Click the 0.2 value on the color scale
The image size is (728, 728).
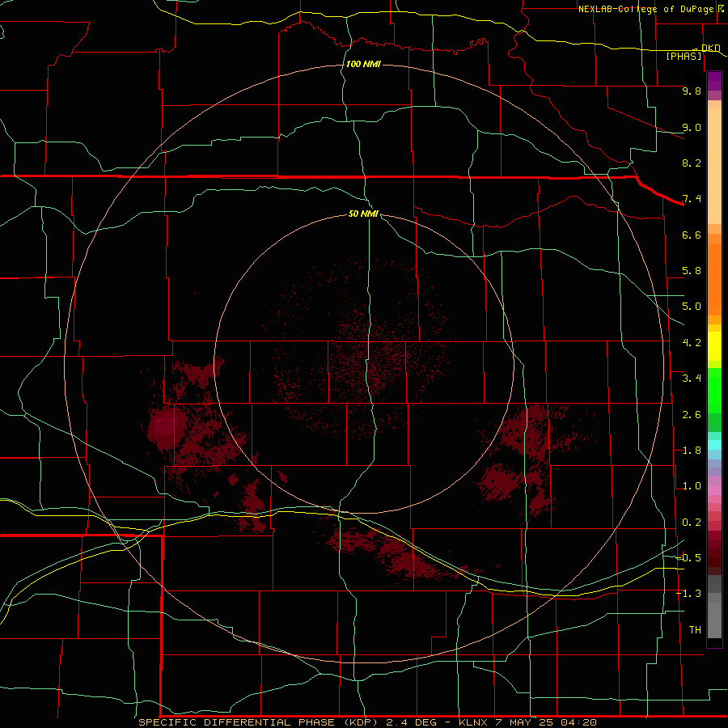click(x=692, y=523)
